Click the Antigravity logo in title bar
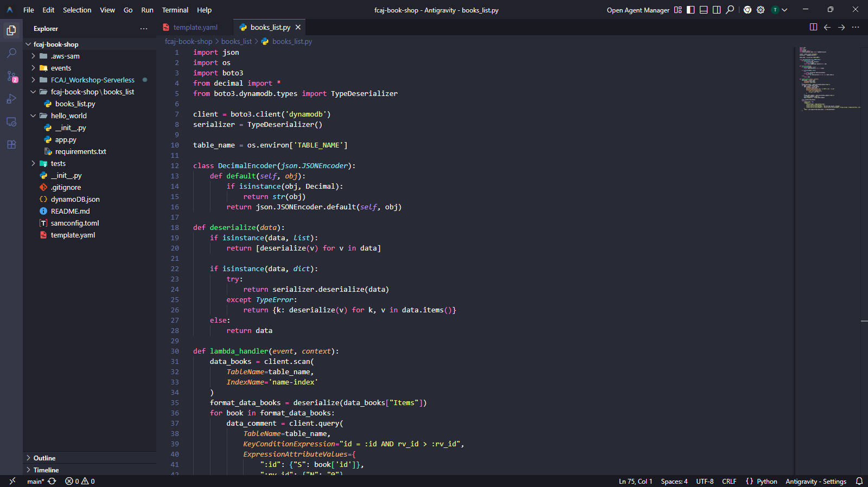 pos(10,10)
